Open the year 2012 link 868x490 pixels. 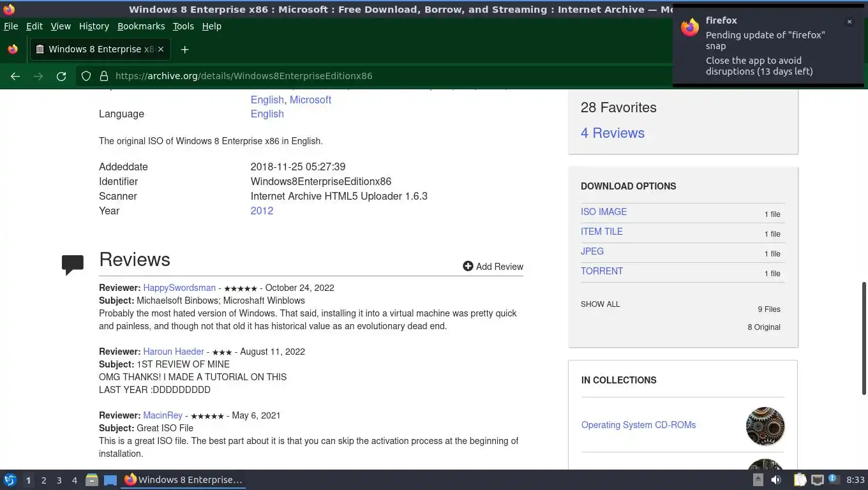click(262, 211)
